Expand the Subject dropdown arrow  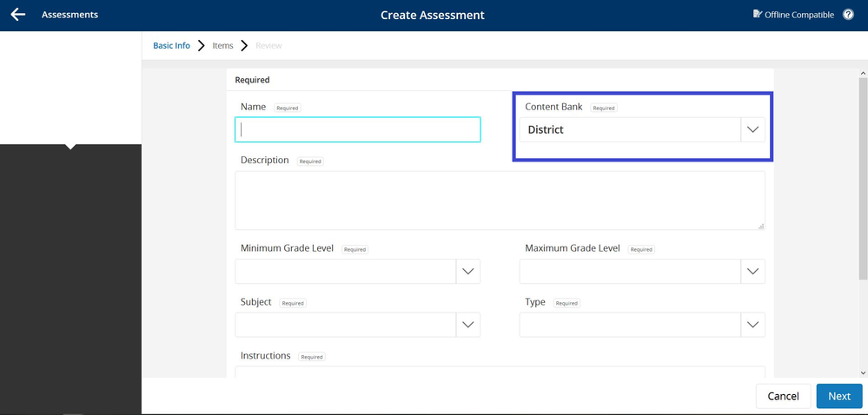pyautogui.click(x=467, y=325)
